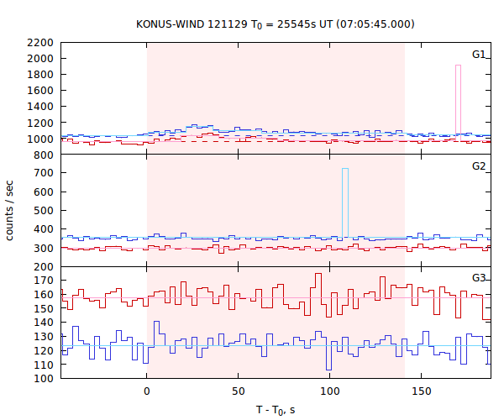Click the x-axis tick label '100'
Viewport: 504px width, 420px height.
(330, 391)
